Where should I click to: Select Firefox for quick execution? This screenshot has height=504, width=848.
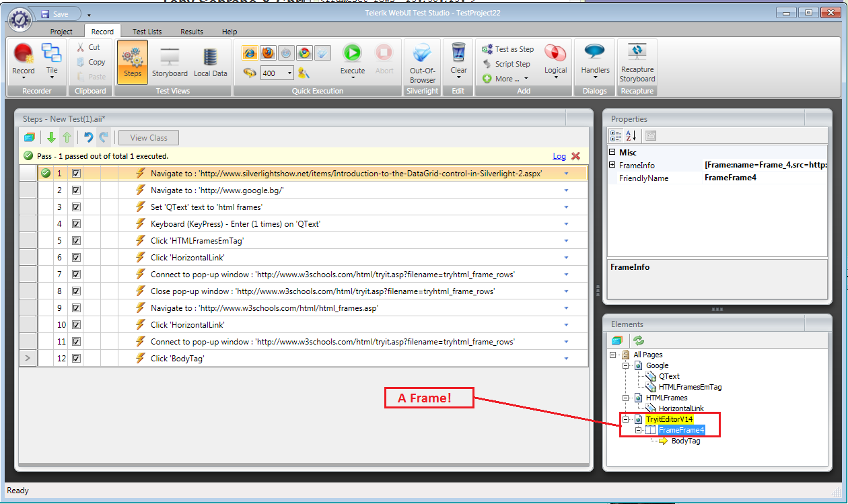click(x=268, y=53)
